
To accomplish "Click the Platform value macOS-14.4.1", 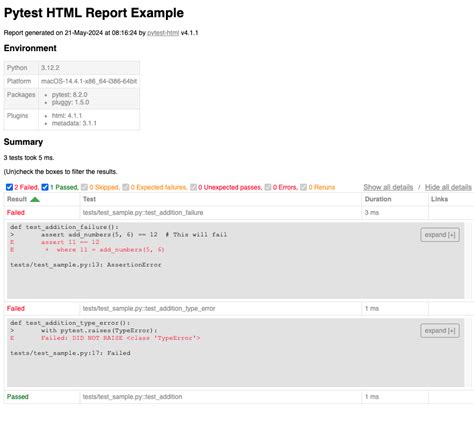I will [89, 81].
